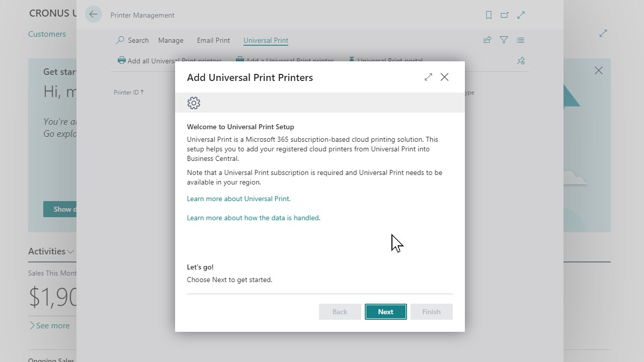Open Customers link in the background page

47,34
